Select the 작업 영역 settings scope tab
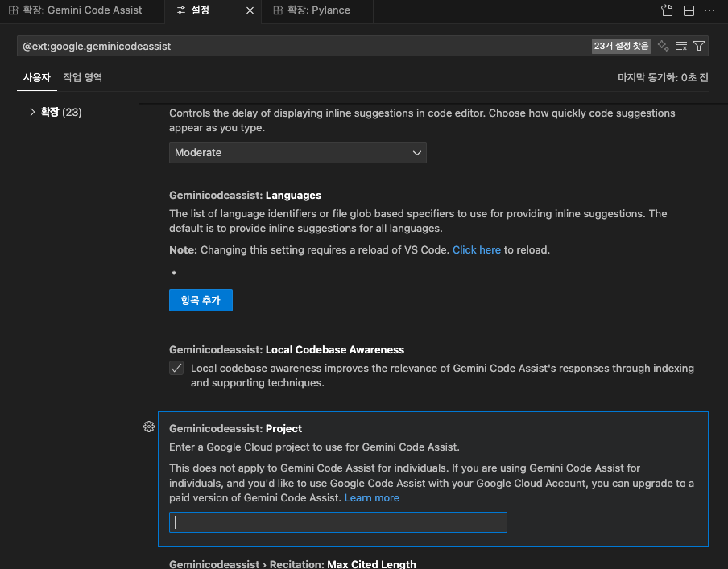This screenshot has height=569, width=728. 83,77
